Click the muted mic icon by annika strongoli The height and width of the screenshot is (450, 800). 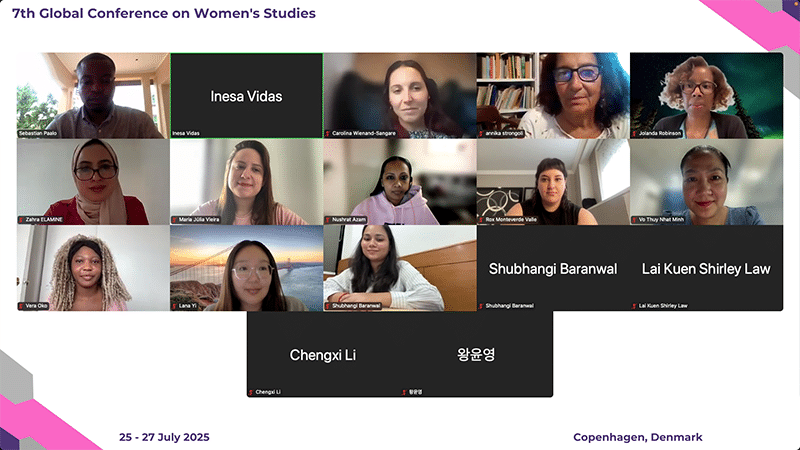[x=481, y=134]
